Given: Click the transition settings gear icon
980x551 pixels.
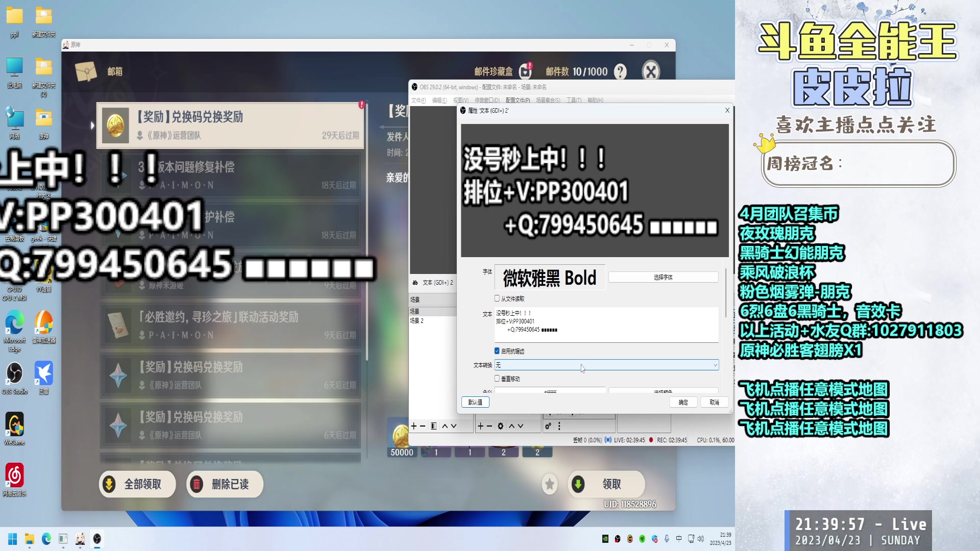Looking at the screenshot, I should click(548, 425).
